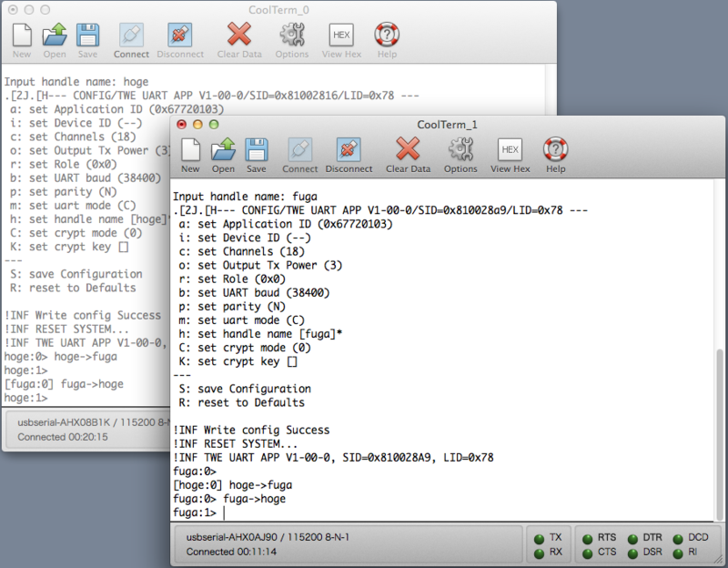The height and width of the screenshot is (568, 728).
Task: Click 'Input handle name: hoge' in CoolTerm_0
Action: coord(76,82)
